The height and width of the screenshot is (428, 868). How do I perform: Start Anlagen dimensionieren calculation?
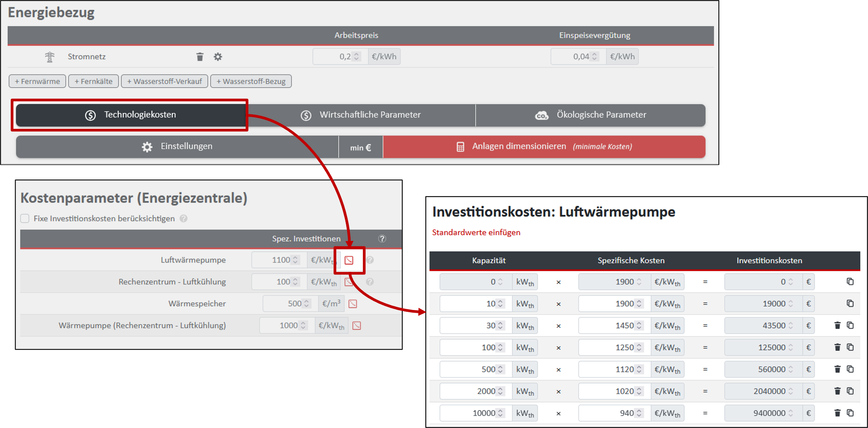pyautogui.click(x=544, y=147)
